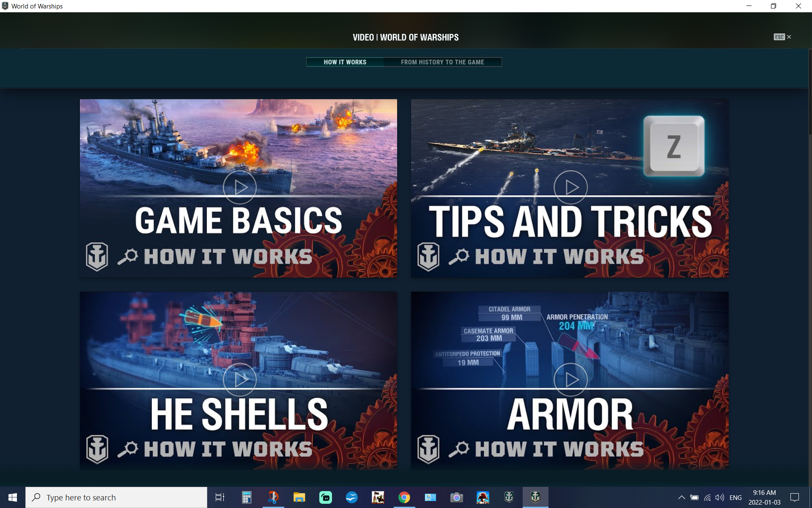Switch to From History to the Game tab
Viewport: 812px width, 508px height.
pyautogui.click(x=442, y=62)
